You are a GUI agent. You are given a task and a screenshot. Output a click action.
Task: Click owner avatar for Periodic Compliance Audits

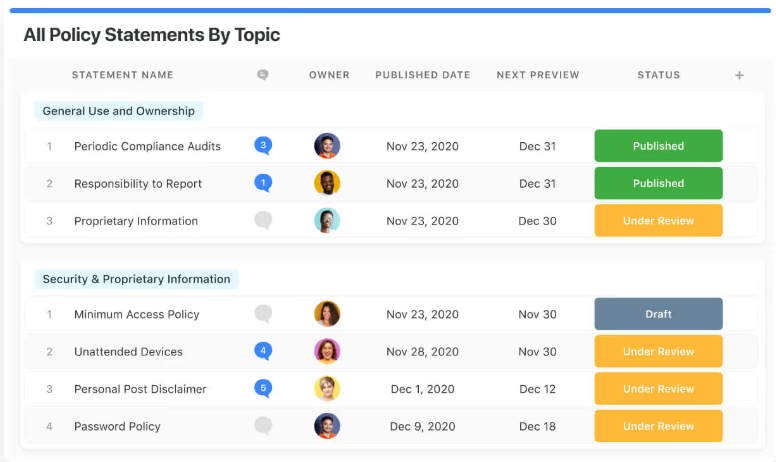coord(327,146)
